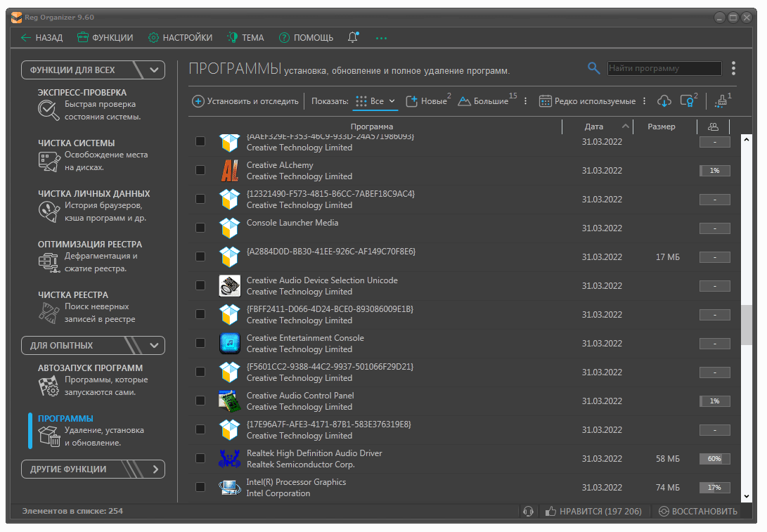The height and width of the screenshot is (532, 767).
Task: Focus the Найти программу search field
Action: pyautogui.click(x=664, y=68)
